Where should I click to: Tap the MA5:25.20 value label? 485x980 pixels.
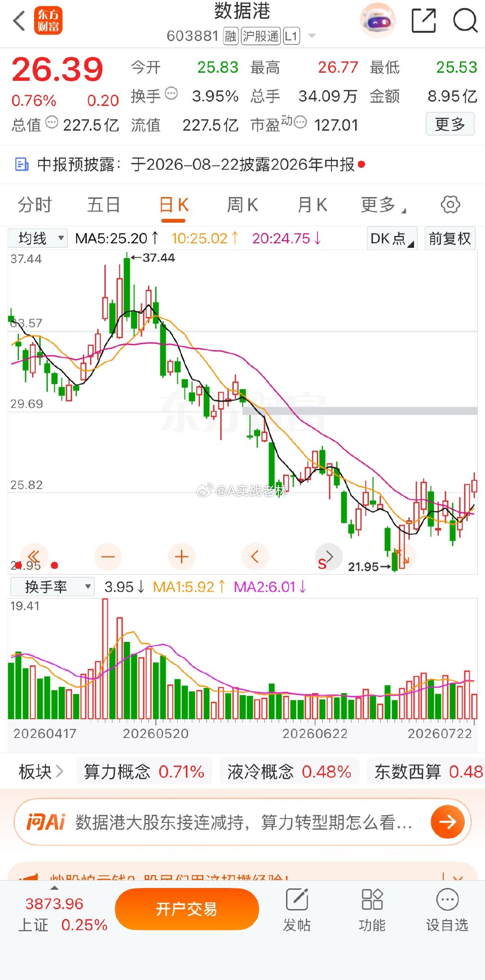tap(117, 238)
